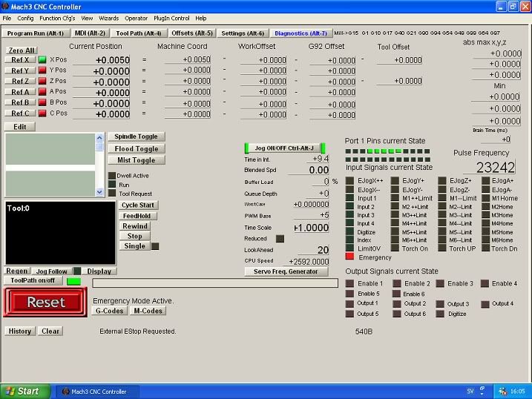Click the Enable 1 output LED
532x399 pixels.
click(x=349, y=283)
